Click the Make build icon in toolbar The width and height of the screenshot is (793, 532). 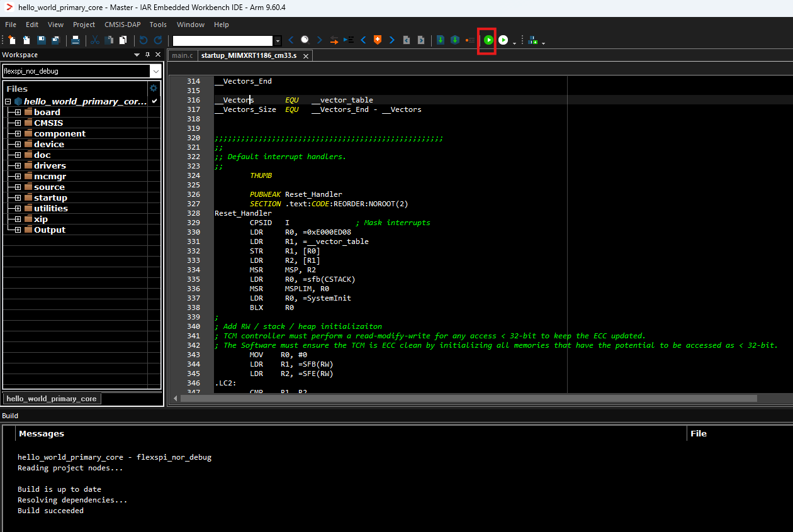454,40
